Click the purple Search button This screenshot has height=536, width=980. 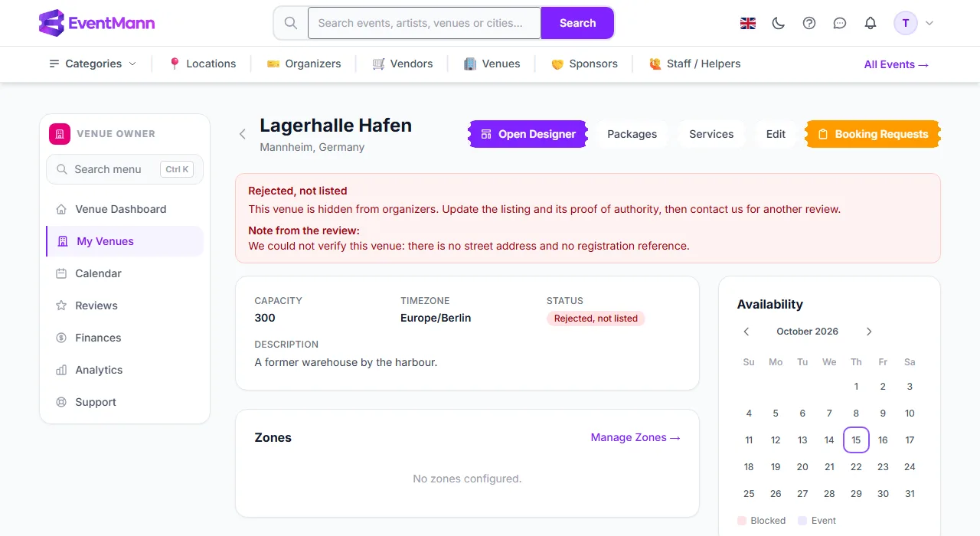577,23
